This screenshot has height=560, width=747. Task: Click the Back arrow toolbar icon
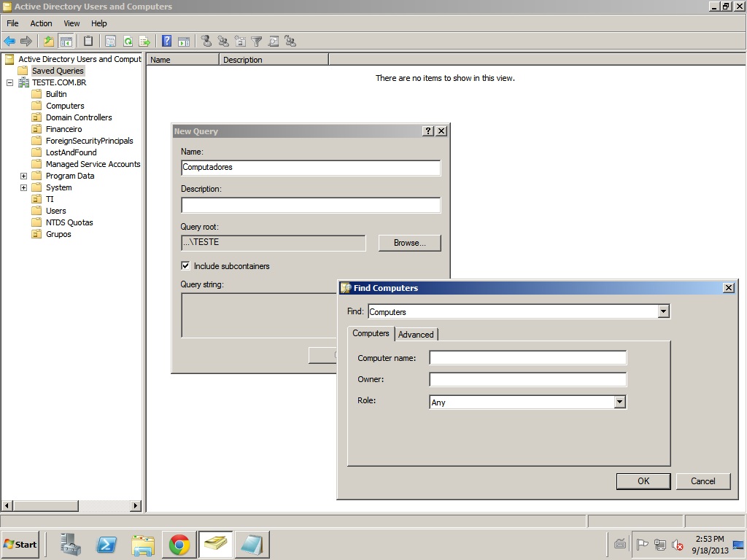(9, 42)
